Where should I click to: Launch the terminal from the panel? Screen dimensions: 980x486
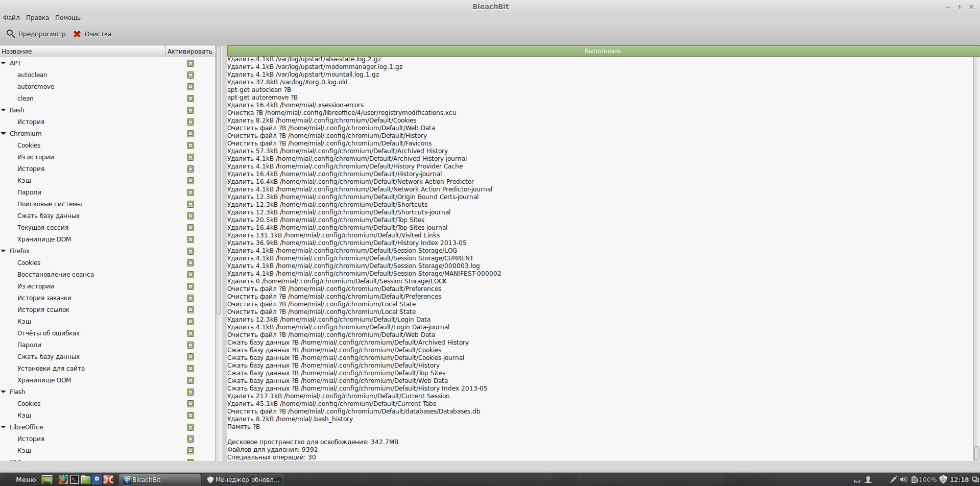74,479
